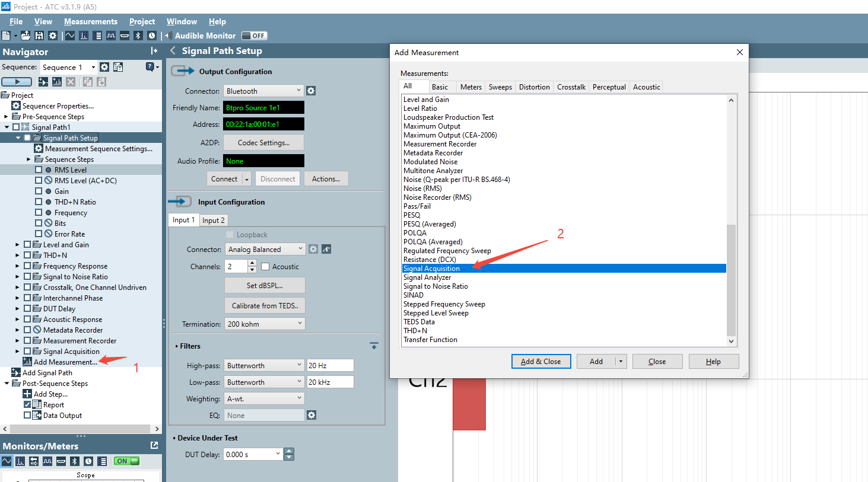Check the RMS Level step checkbox
The image size is (868, 482).
[39, 170]
